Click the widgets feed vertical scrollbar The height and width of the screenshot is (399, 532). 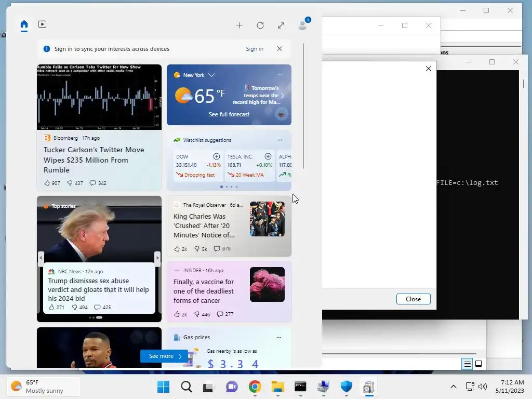click(303, 106)
